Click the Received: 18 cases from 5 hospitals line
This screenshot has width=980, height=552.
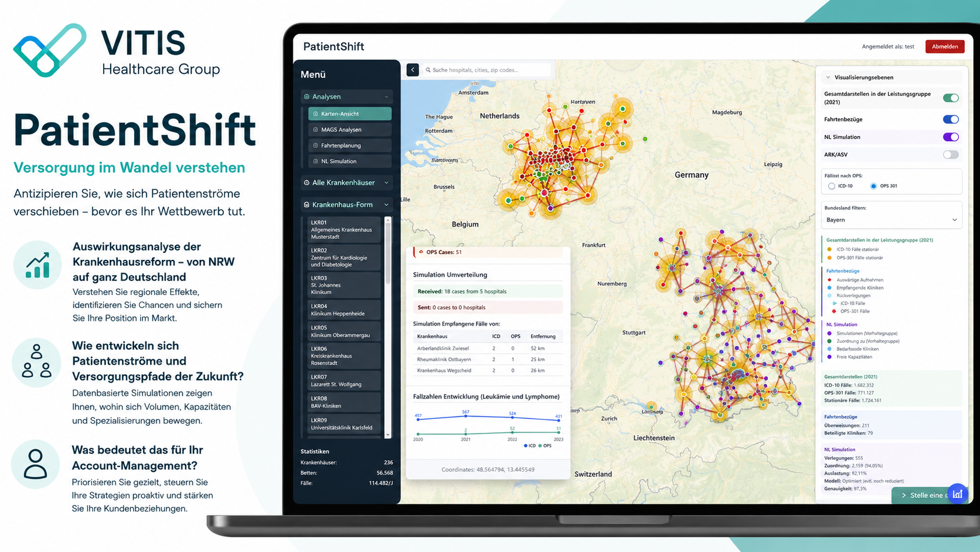(x=488, y=292)
